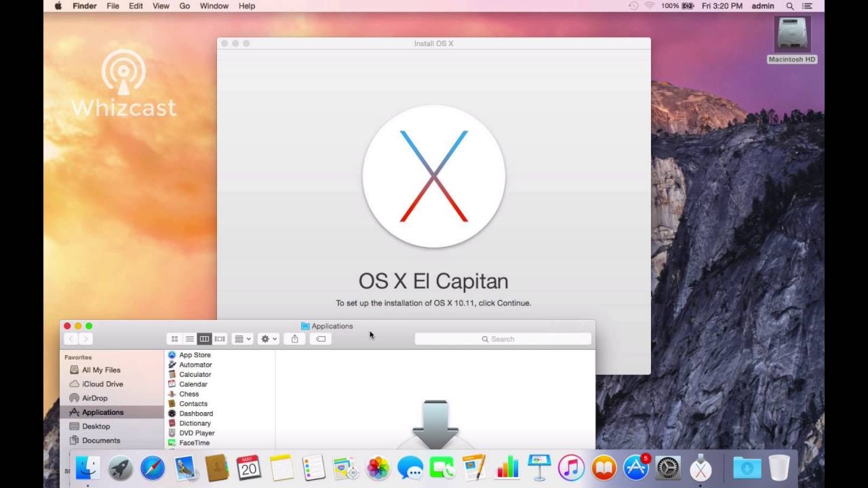Open Go menu
This screenshot has width=868, height=488.
184,6
